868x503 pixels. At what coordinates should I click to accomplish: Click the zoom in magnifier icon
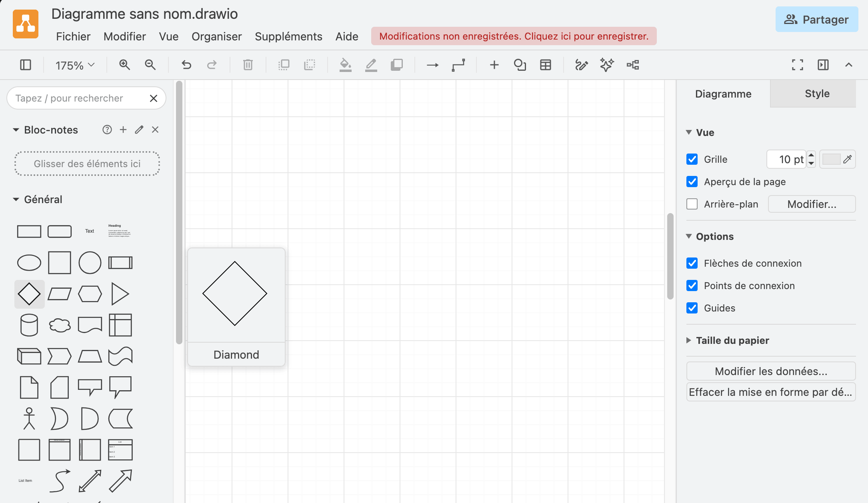124,65
